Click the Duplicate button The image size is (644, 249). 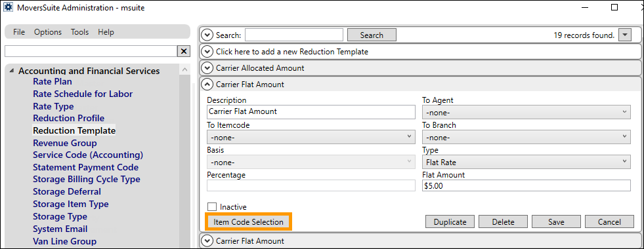[450, 222]
